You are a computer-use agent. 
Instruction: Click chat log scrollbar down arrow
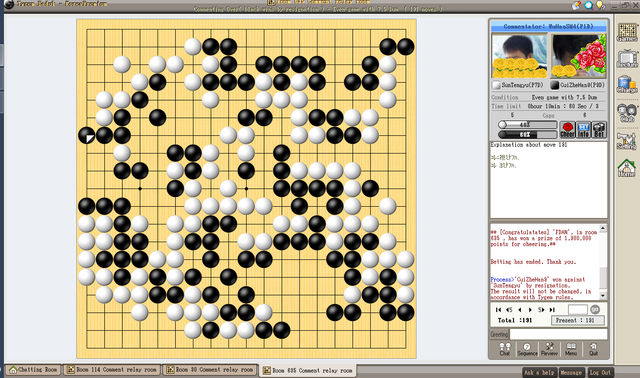point(603,295)
